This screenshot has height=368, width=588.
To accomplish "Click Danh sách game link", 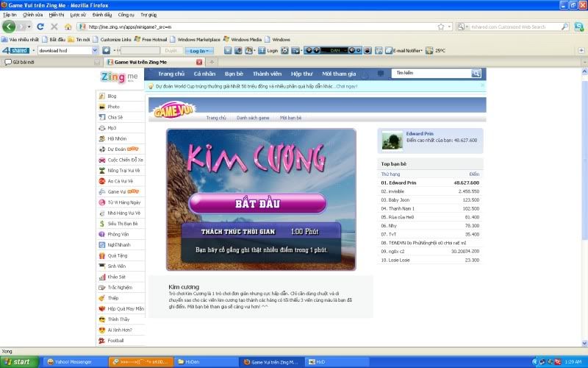I will [x=253, y=118].
